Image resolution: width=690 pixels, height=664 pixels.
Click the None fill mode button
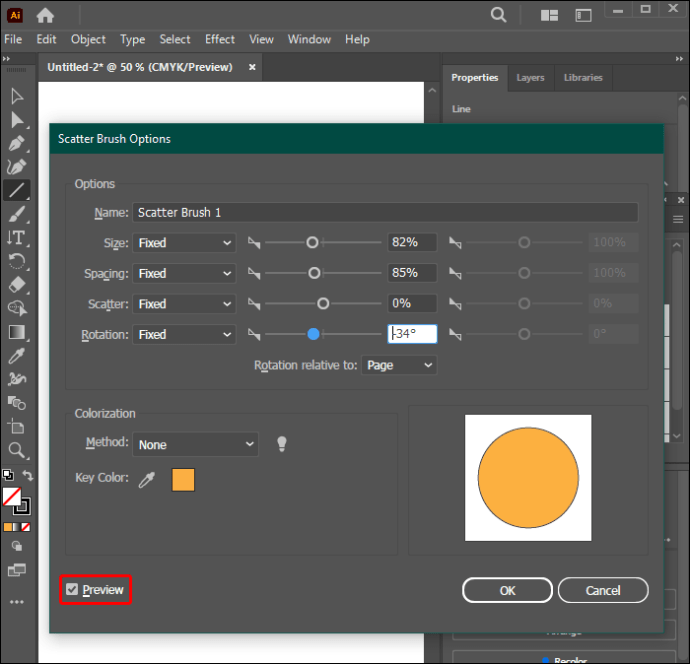(26, 527)
